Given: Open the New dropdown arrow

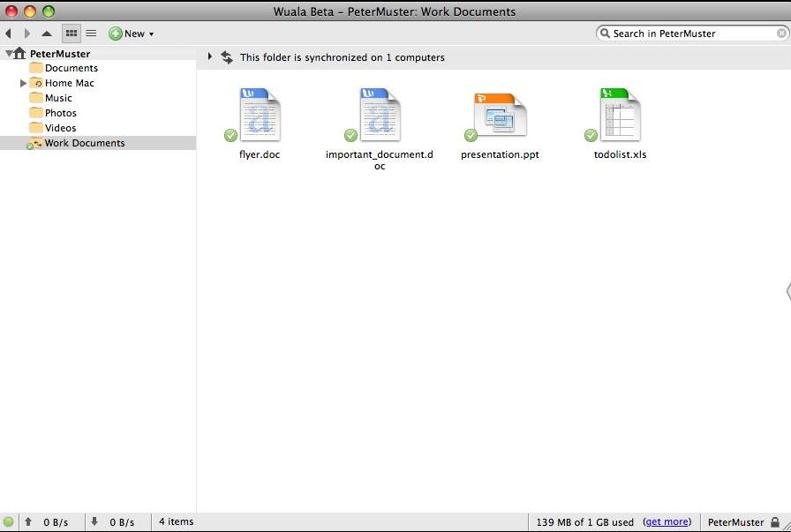Looking at the screenshot, I should point(151,34).
